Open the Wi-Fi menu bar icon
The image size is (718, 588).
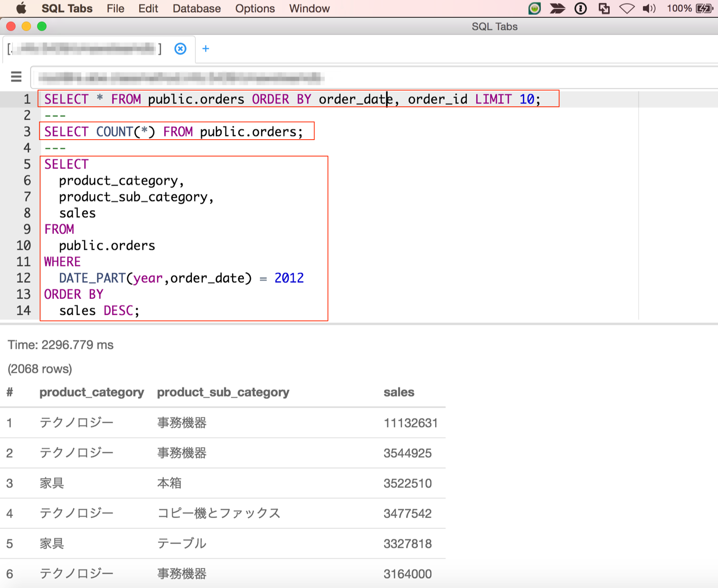pyautogui.click(x=626, y=8)
